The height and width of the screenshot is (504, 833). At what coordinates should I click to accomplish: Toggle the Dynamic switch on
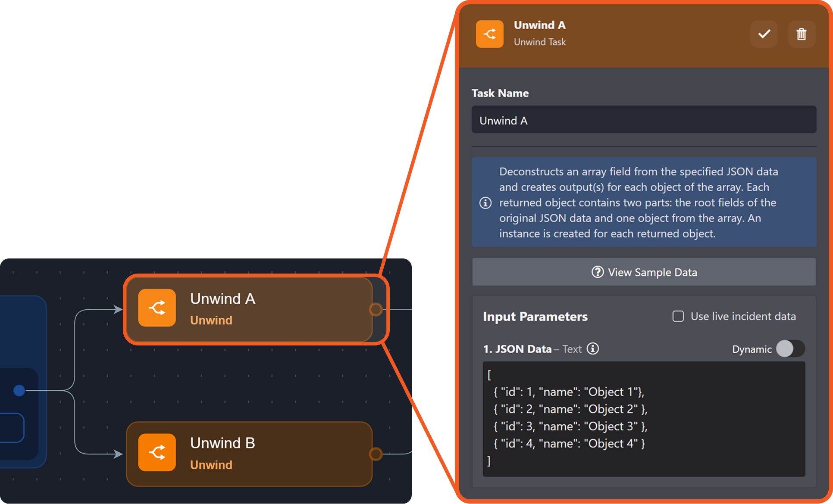[790, 348]
